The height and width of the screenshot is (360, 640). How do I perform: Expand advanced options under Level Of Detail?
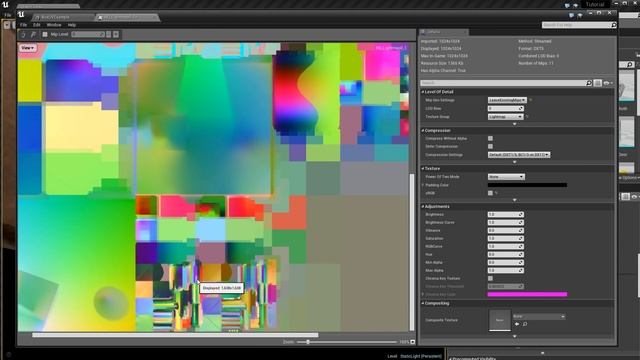[x=514, y=124]
